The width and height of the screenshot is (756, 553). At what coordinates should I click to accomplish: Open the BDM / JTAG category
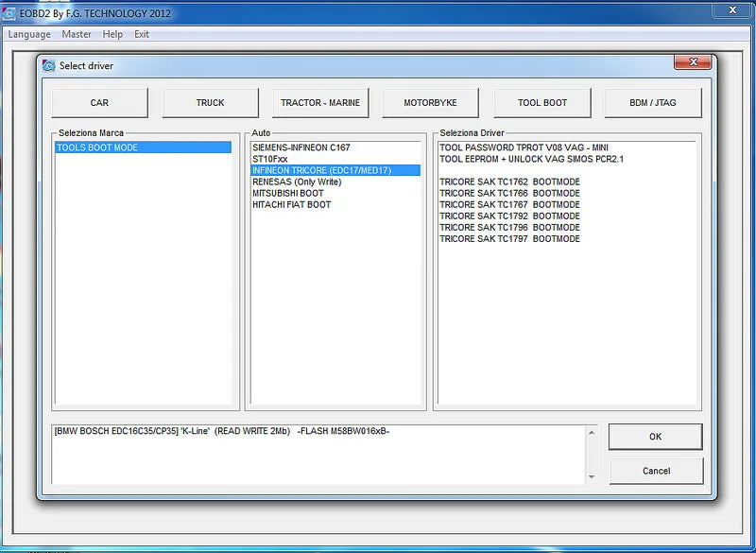pos(653,103)
